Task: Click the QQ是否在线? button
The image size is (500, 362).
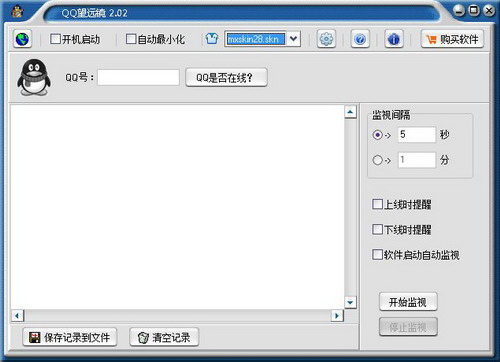Action: [x=226, y=77]
